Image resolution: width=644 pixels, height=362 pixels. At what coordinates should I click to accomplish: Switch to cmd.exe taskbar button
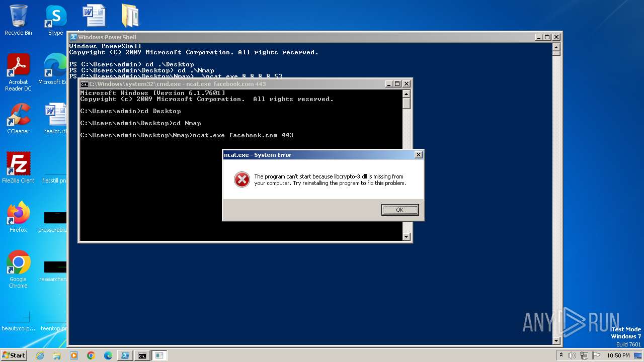tap(142, 355)
